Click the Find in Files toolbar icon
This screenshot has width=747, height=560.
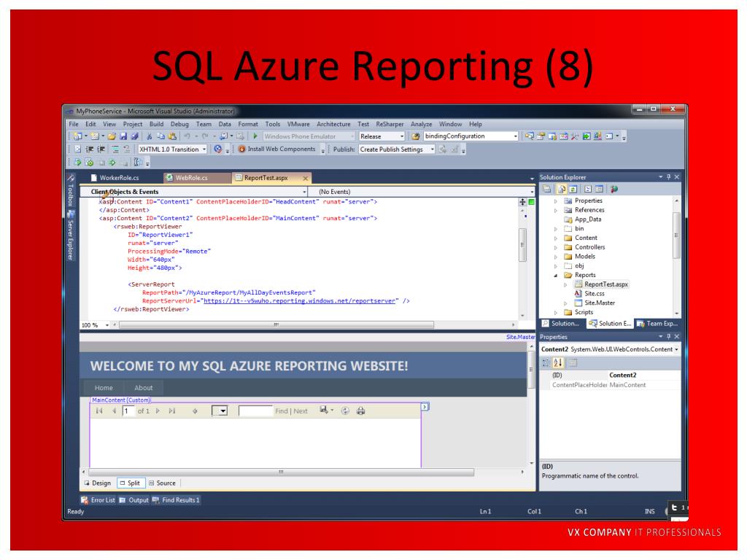coord(415,136)
